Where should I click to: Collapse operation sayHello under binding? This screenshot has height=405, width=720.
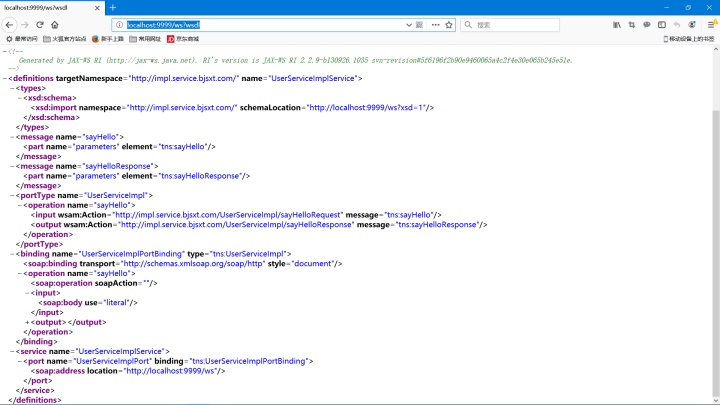20,274
